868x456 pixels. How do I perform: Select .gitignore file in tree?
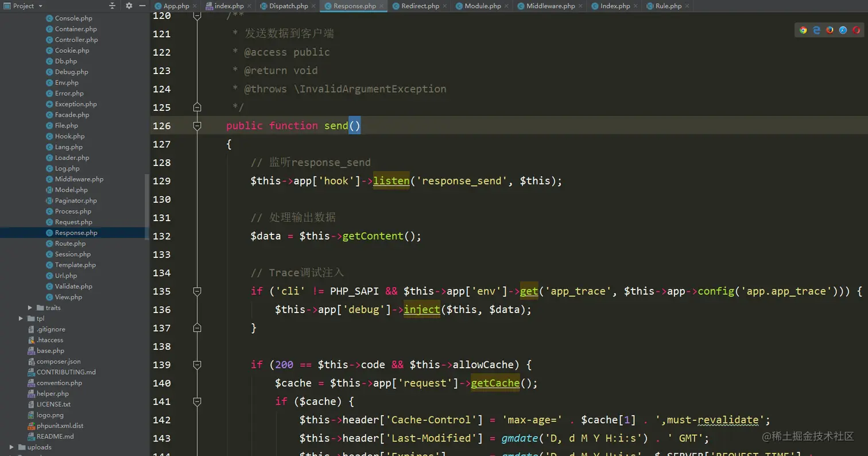51,329
